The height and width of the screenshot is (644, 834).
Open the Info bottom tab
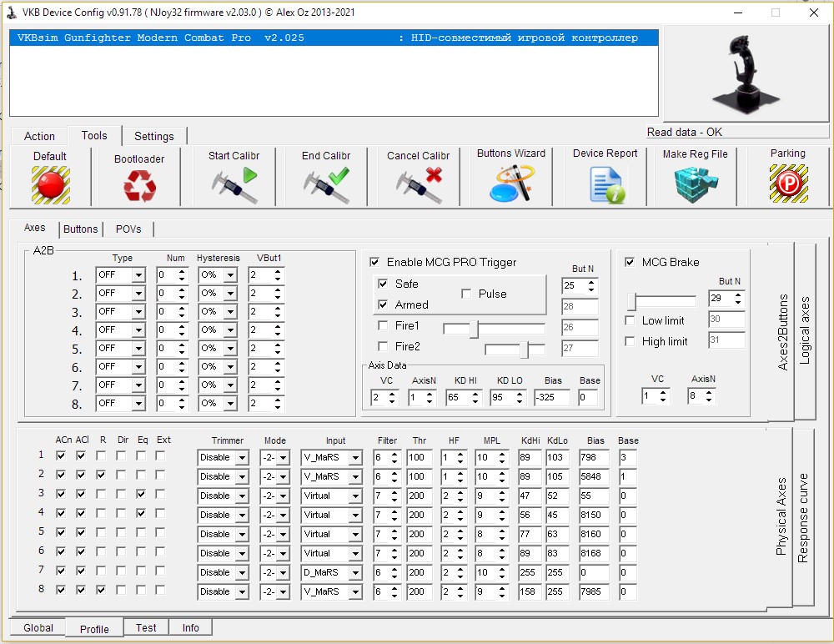pyautogui.click(x=190, y=627)
